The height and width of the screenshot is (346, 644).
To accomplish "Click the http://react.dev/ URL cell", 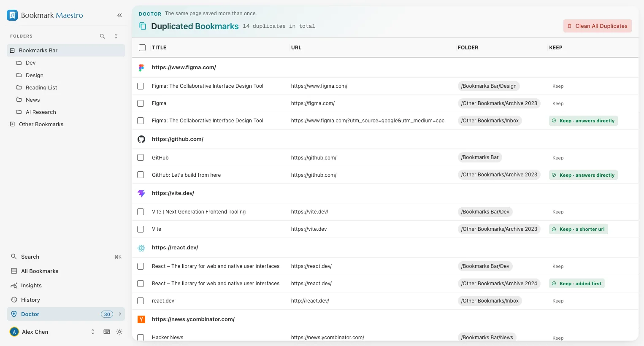I will click(x=310, y=301).
